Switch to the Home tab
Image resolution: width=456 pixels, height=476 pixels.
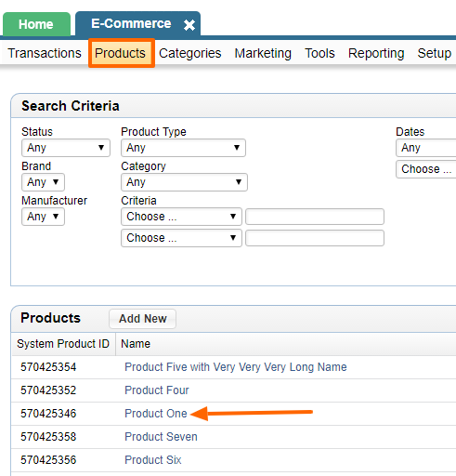point(36,24)
